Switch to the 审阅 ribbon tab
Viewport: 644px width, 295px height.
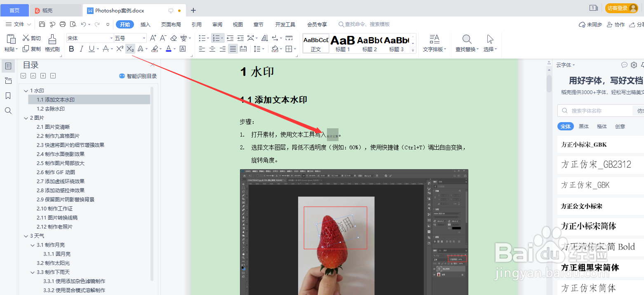(x=217, y=24)
